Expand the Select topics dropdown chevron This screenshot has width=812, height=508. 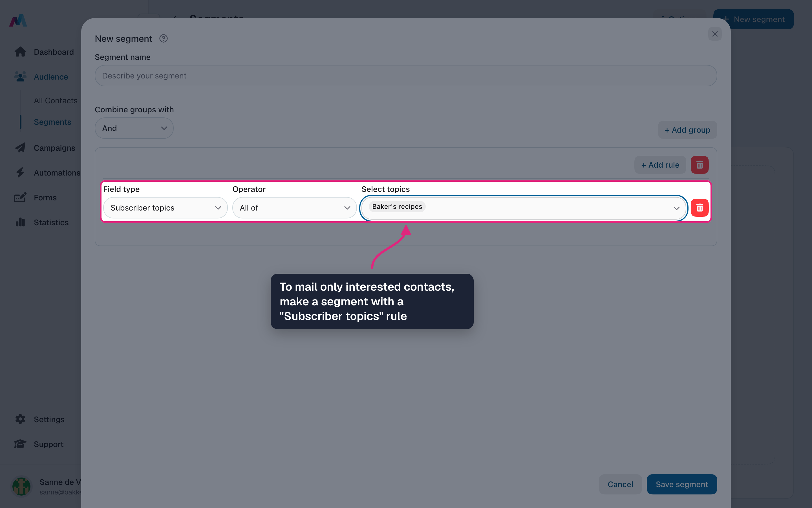click(x=676, y=208)
